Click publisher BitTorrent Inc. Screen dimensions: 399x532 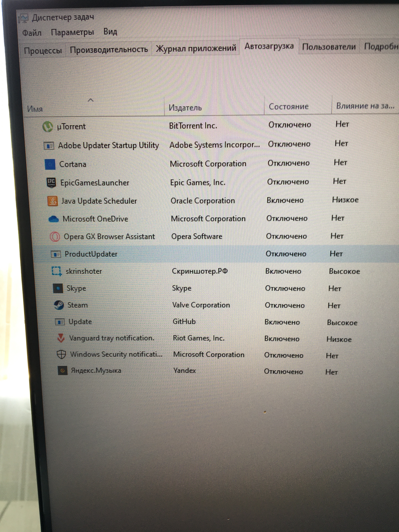[x=193, y=126]
